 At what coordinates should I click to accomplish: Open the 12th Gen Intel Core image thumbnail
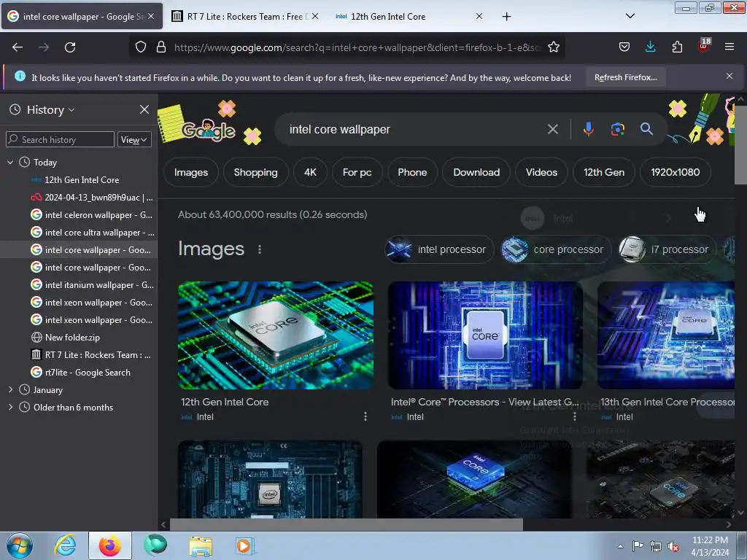pos(275,335)
